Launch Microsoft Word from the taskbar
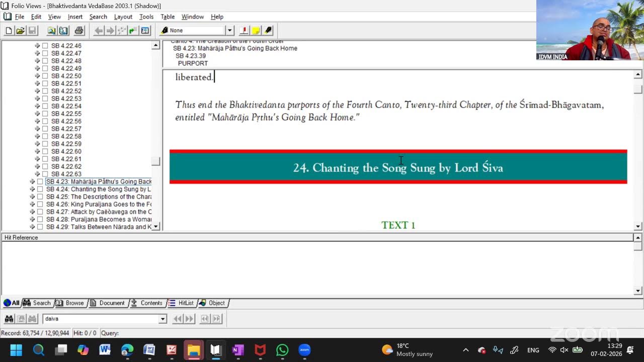This screenshot has height=362, width=644. tap(105, 350)
